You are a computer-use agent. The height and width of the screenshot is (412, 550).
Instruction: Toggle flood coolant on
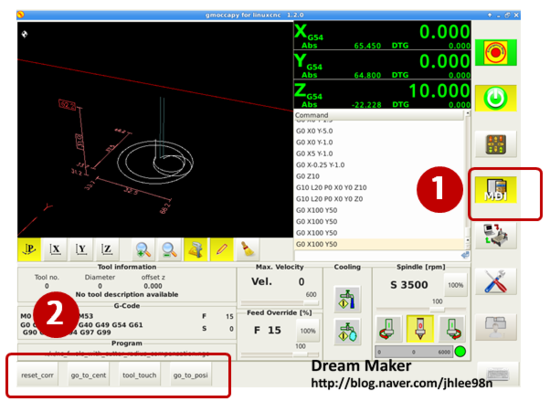point(347,300)
